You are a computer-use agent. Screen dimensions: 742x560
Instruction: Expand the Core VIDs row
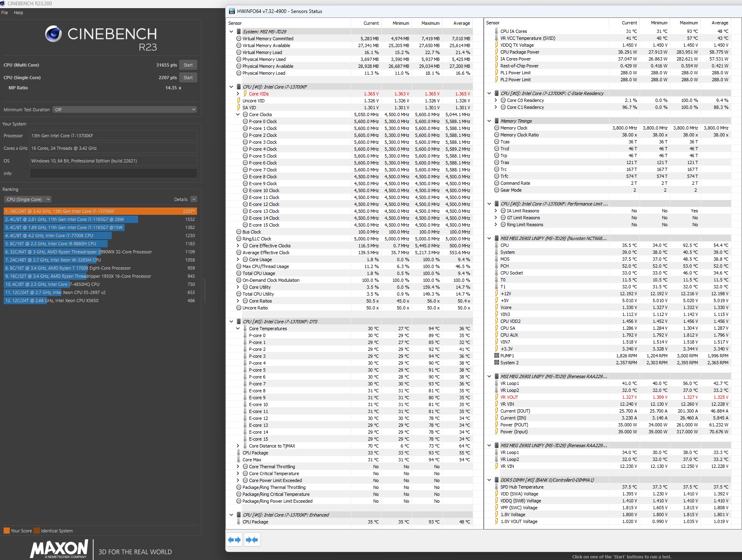238,94
